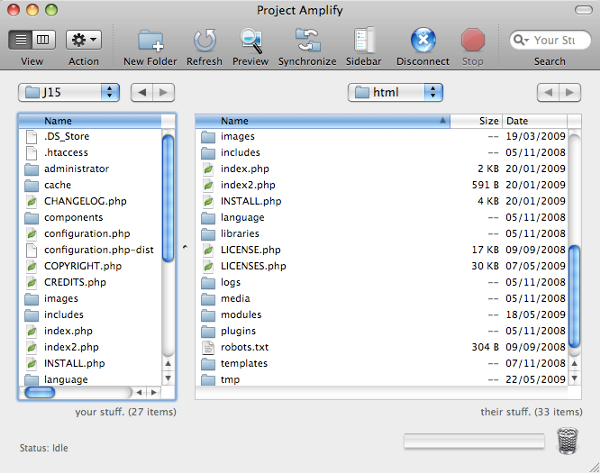Open the html remote path dropdown
The width and height of the screenshot is (600, 473).
395,92
